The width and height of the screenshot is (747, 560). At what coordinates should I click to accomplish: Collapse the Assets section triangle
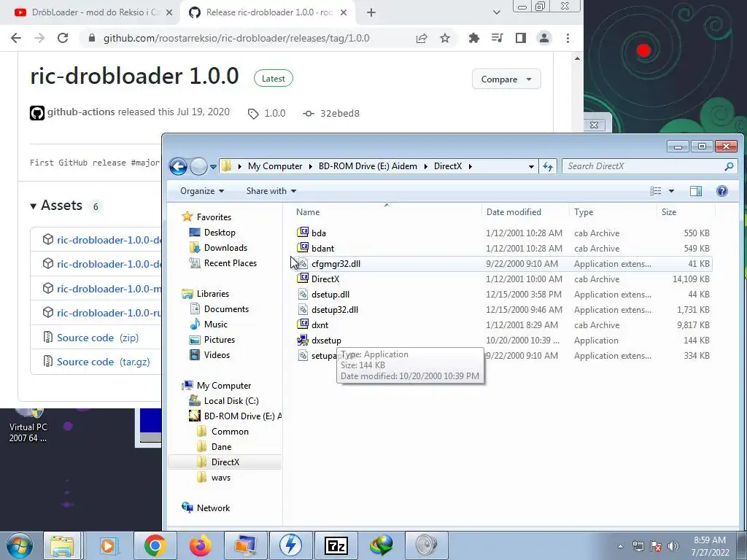tap(33, 206)
